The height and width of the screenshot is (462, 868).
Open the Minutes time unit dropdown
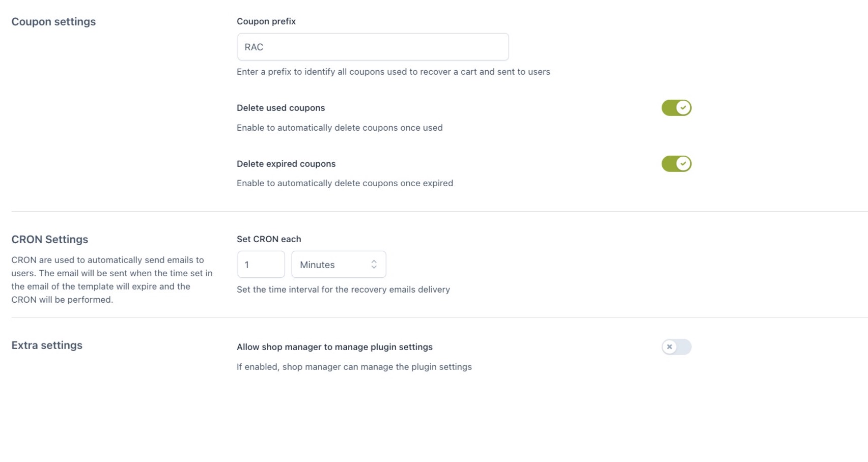click(339, 265)
